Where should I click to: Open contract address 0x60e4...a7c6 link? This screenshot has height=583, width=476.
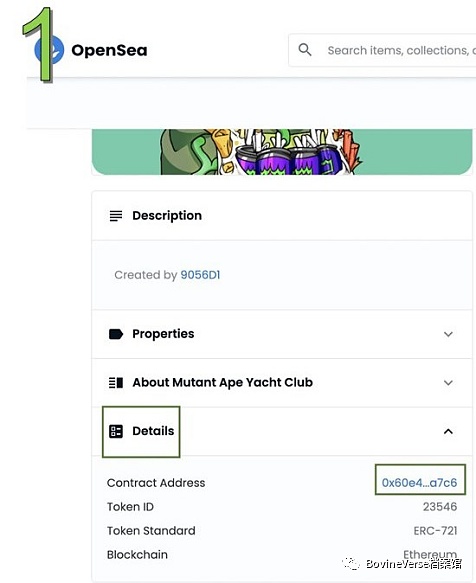[x=419, y=482]
